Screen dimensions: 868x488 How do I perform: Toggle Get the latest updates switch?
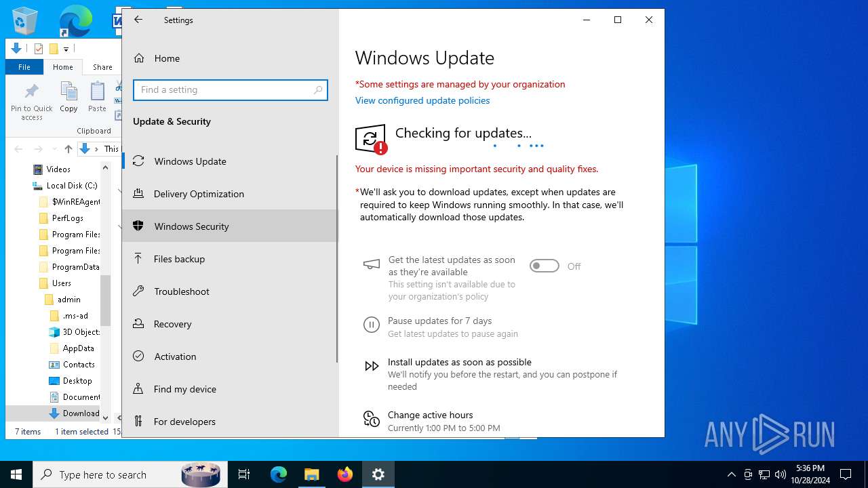(x=545, y=266)
